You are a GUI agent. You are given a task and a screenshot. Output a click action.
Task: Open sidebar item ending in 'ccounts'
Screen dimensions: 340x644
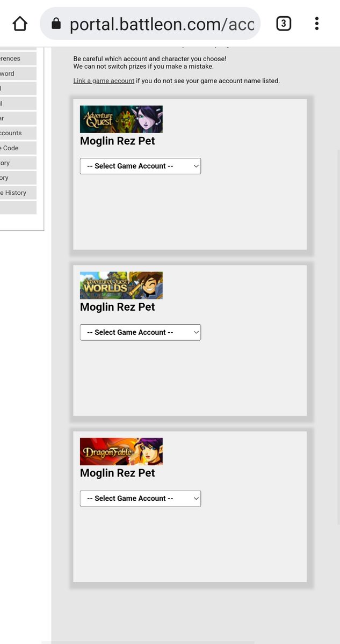pos(18,133)
